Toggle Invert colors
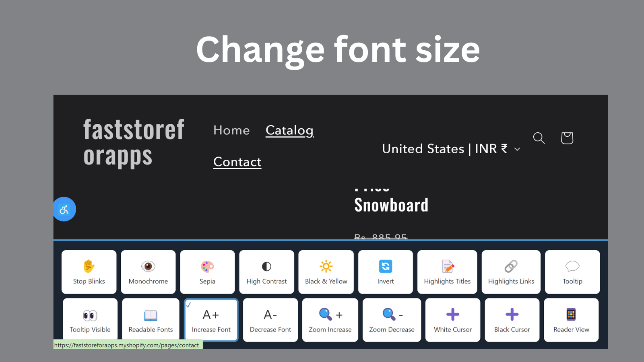Screen dimensions: 644x362 [x=386, y=272]
